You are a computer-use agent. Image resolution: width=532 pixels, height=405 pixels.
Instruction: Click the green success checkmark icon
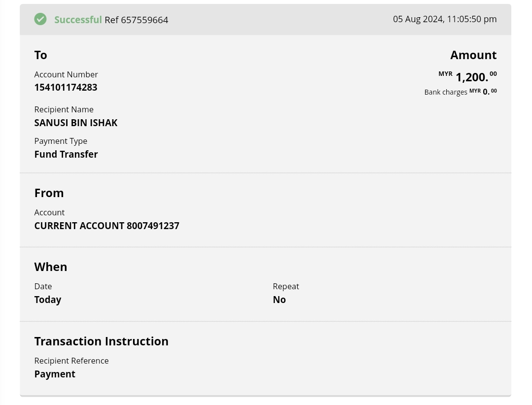(40, 19)
